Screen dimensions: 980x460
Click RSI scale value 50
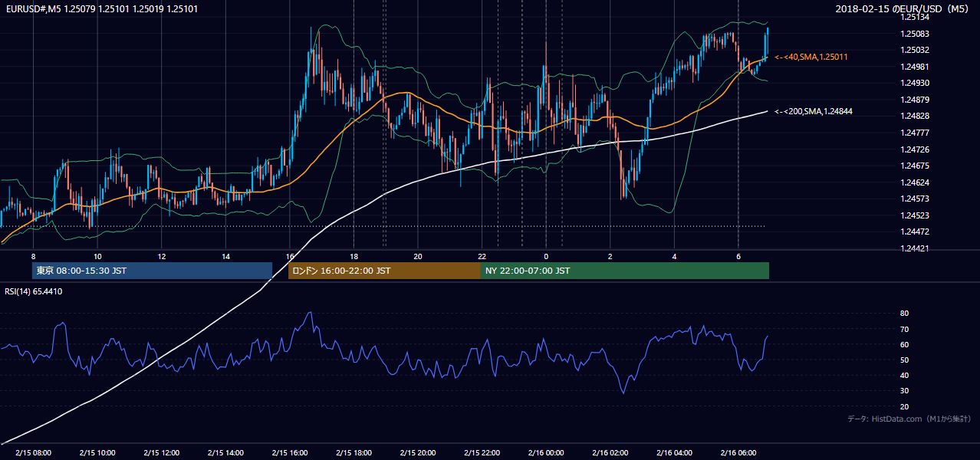(904, 360)
